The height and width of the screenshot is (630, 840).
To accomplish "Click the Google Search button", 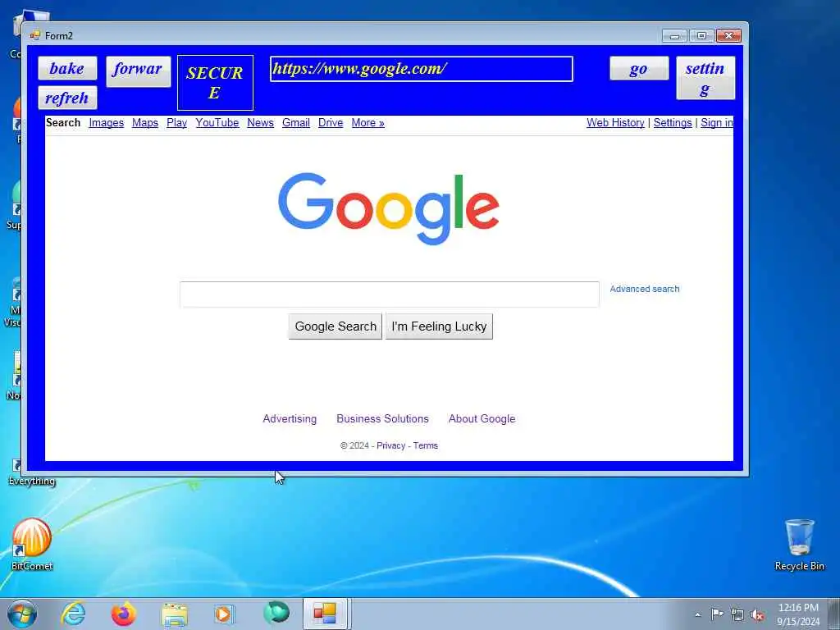I will [336, 326].
